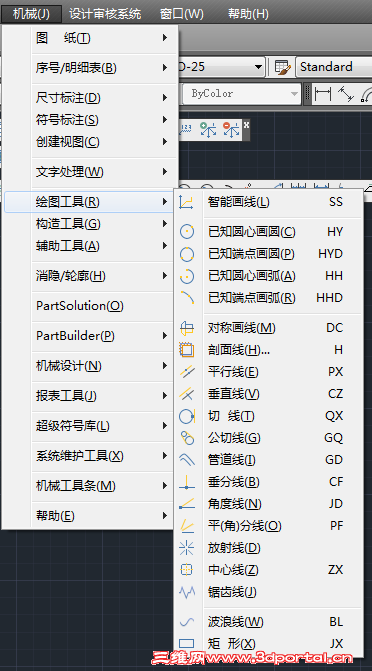Click the aligned dimension toolbar icon
Screen dimensions: 372x671
click(x=346, y=94)
